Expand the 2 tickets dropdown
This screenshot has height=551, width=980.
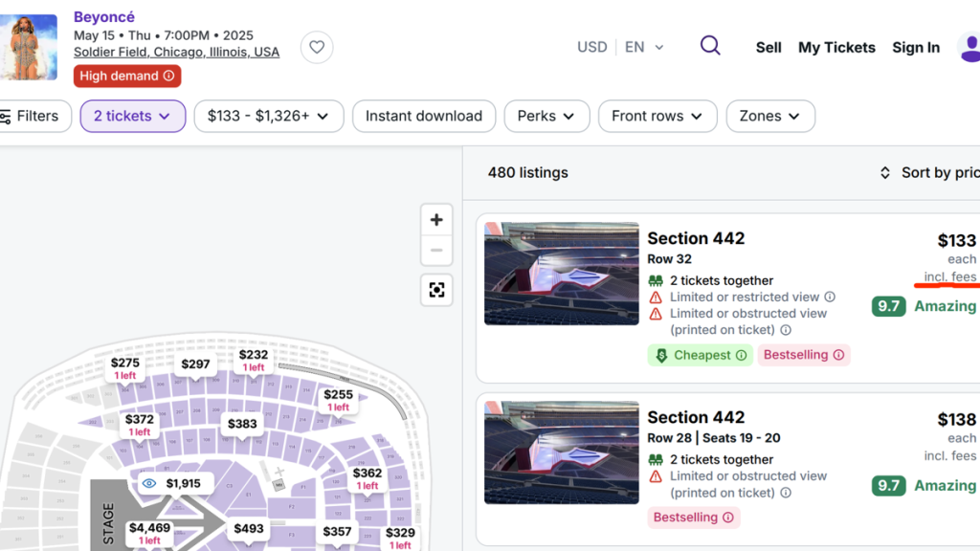pyautogui.click(x=132, y=116)
